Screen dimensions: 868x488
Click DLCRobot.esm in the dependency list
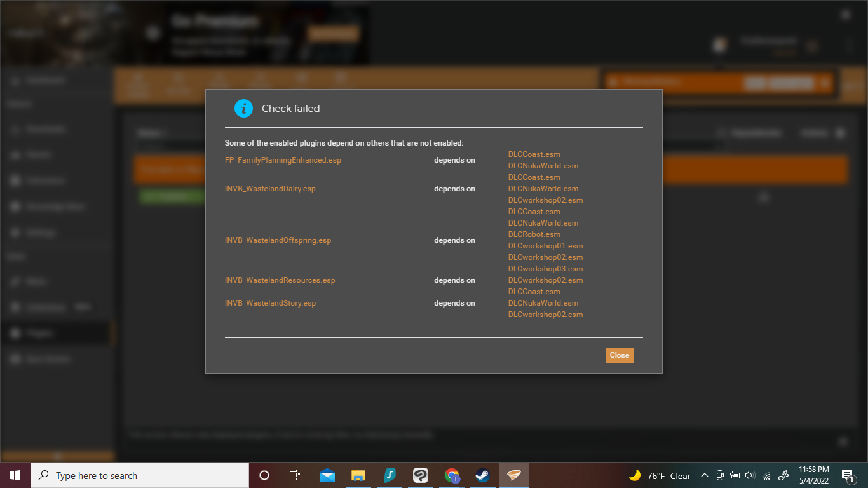point(534,234)
